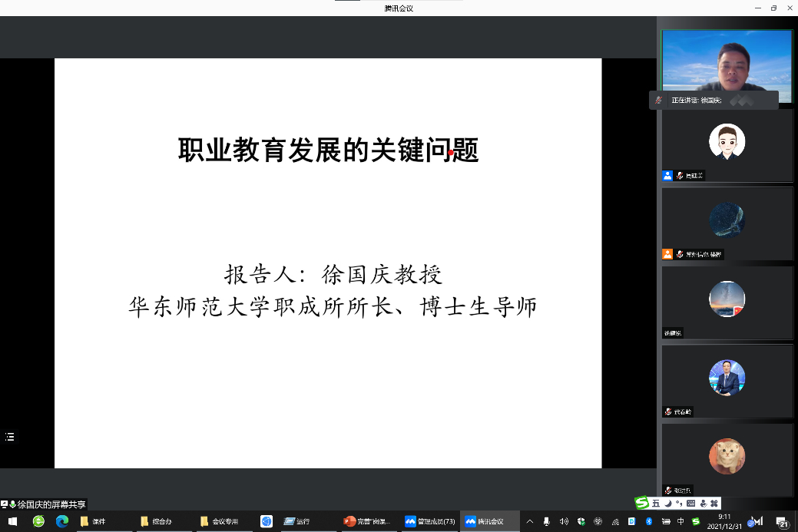798x532 pixels.
Task: Click the printer-like device tray icon
Action: pos(666,521)
